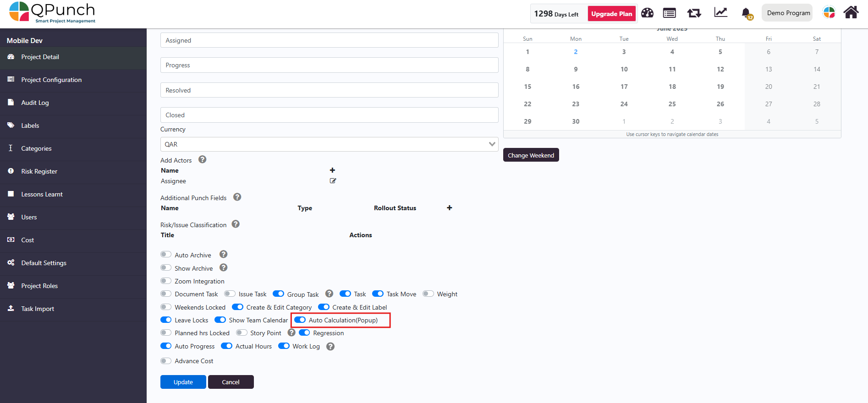
Task: Enable the Document Task switch
Action: pos(166,294)
